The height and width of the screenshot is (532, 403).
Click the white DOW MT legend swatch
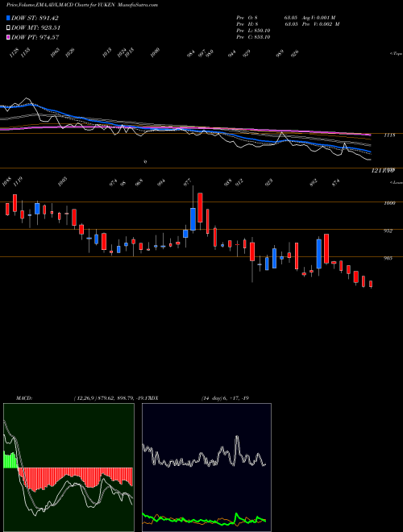[x=8, y=28]
